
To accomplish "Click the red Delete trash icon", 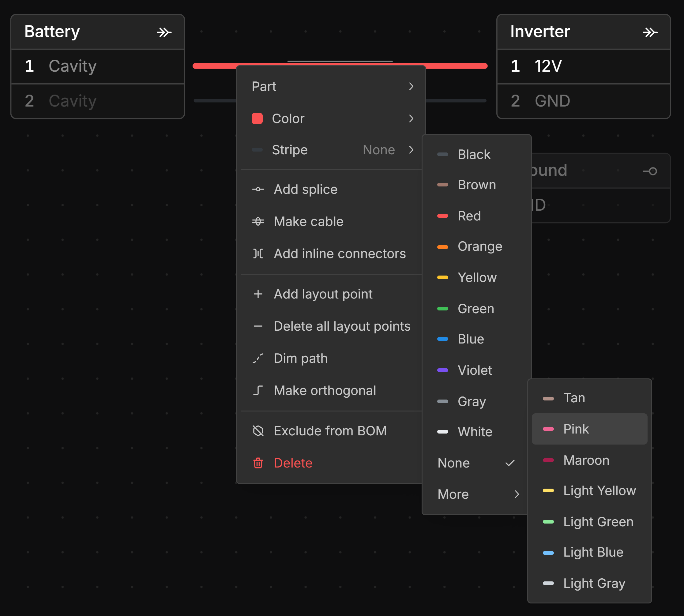I will 258,463.
